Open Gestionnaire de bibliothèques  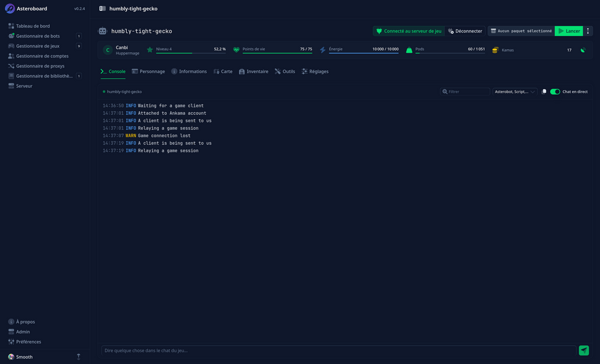point(45,76)
